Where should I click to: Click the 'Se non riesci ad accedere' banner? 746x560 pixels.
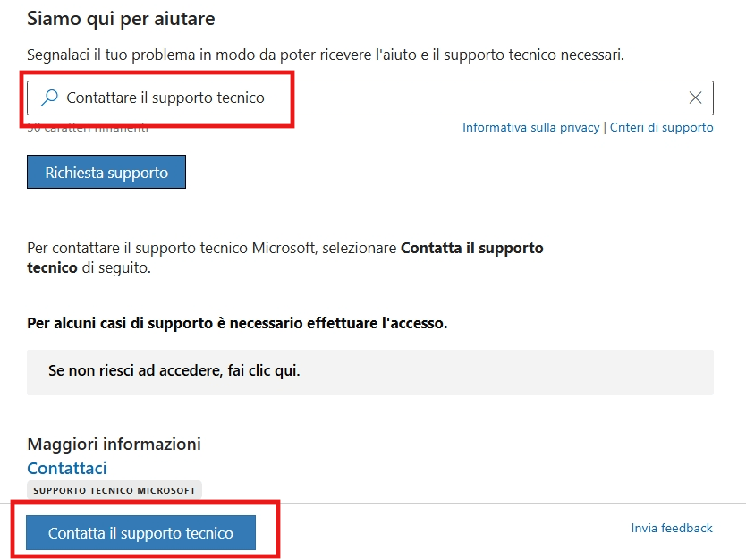point(370,371)
